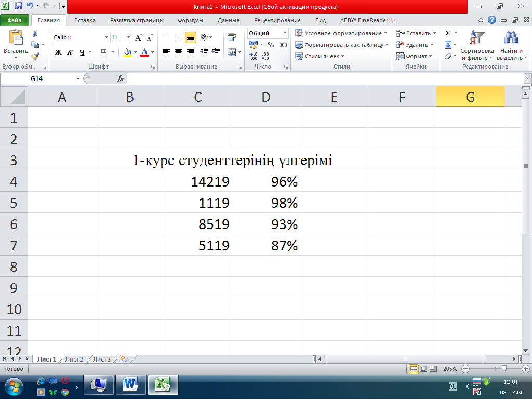Increase indent in cell

click(216, 52)
